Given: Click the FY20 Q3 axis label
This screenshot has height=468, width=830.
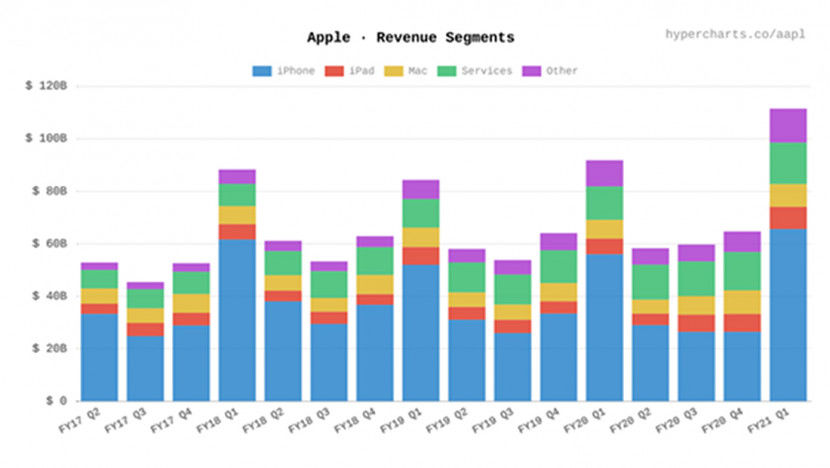Looking at the screenshot, I should click(x=676, y=421).
